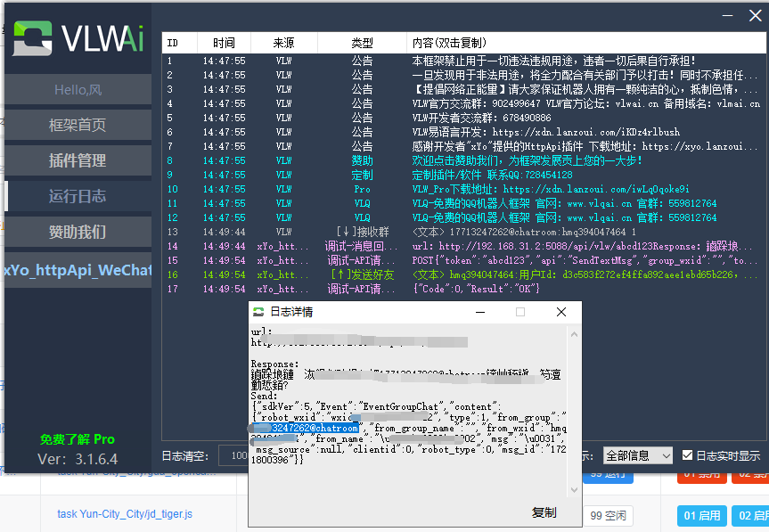Click highlighted 3247262@chatroom text in dialog
The image size is (769, 532).
click(315, 428)
